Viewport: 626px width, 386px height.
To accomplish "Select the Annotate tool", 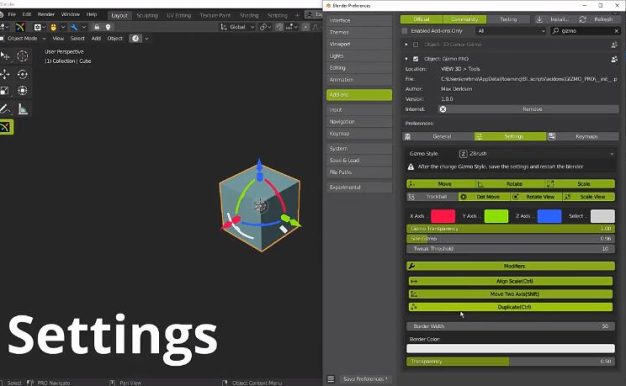I will point(5,109).
